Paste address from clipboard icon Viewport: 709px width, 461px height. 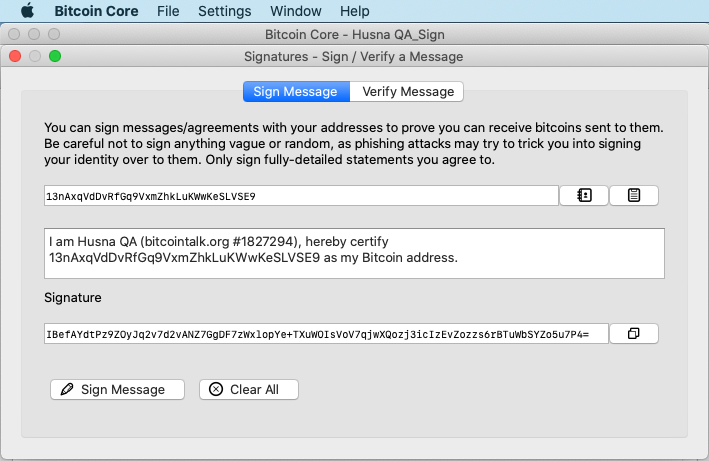(633, 196)
